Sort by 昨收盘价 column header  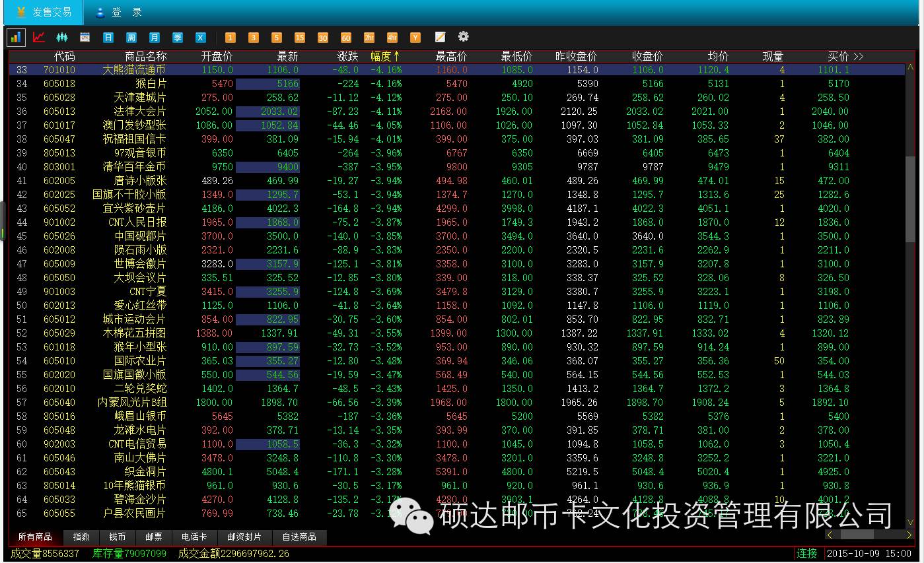[x=577, y=57]
